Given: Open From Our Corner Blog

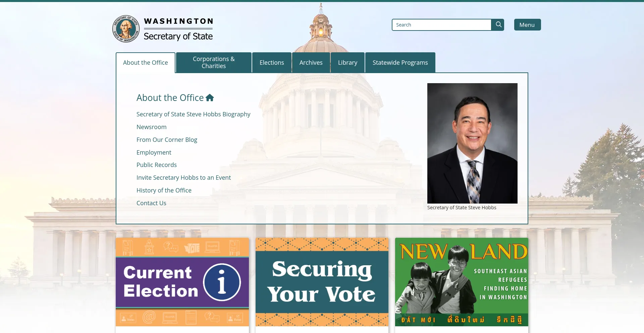Looking at the screenshot, I should (x=167, y=140).
